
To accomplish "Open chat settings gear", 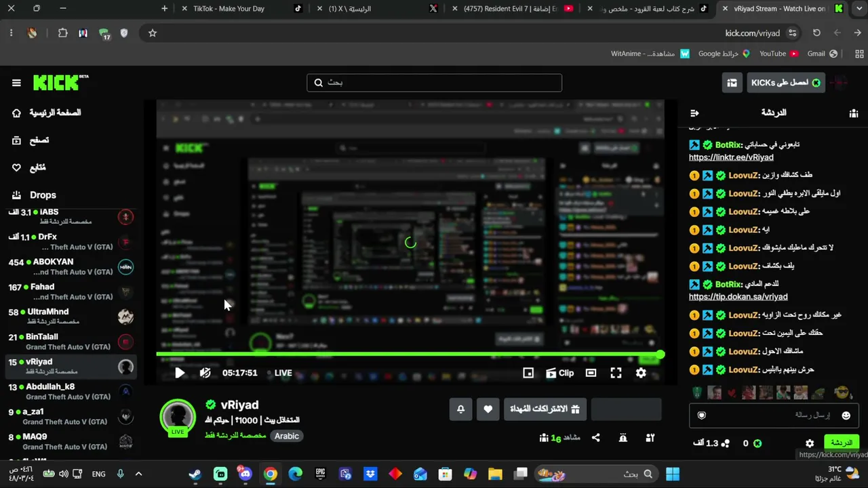I will [x=810, y=443].
